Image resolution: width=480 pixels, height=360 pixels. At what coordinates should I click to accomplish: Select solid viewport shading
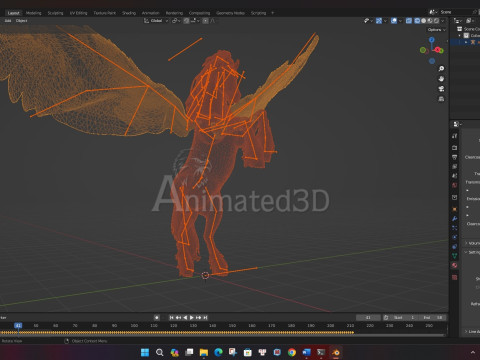tap(424, 21)
